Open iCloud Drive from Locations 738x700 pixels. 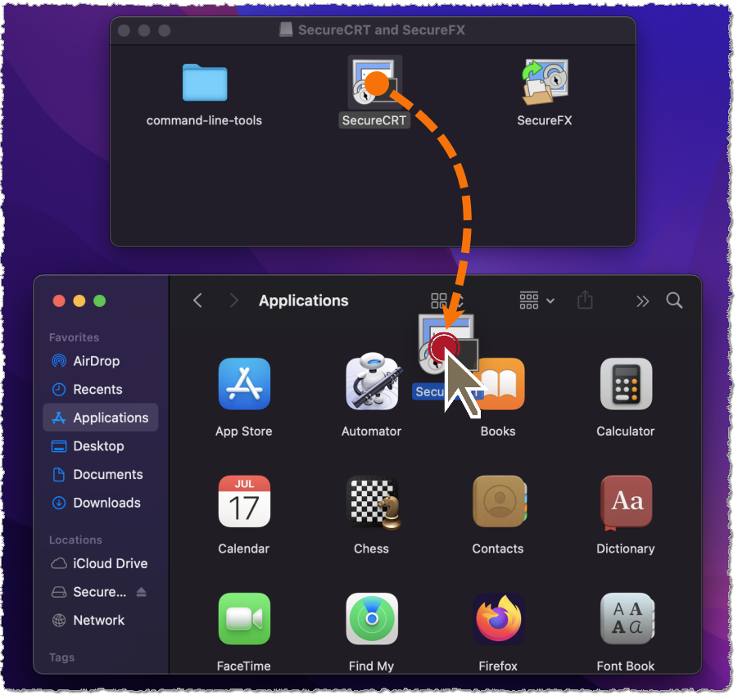tap(110, 563)
